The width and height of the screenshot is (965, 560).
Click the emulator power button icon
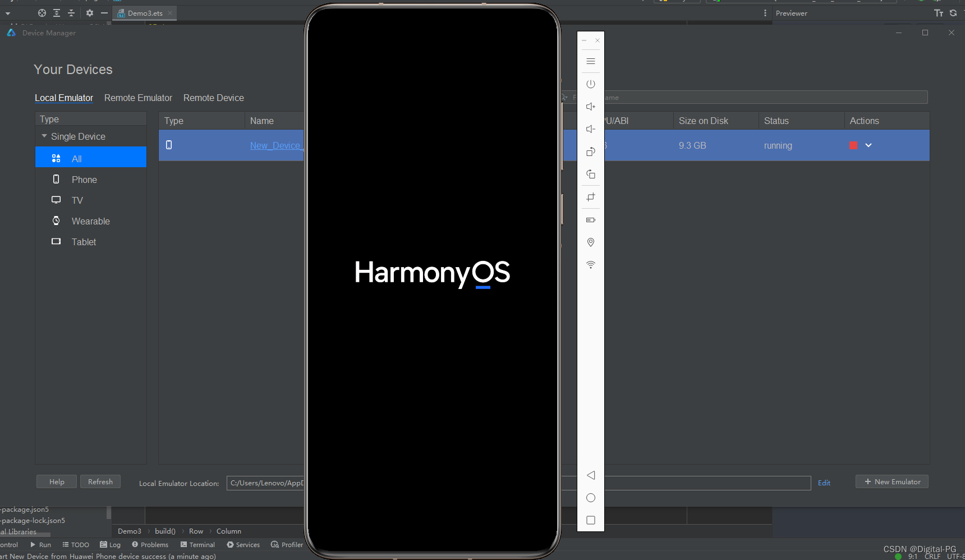pyautogui.click(x=591, y=84)
